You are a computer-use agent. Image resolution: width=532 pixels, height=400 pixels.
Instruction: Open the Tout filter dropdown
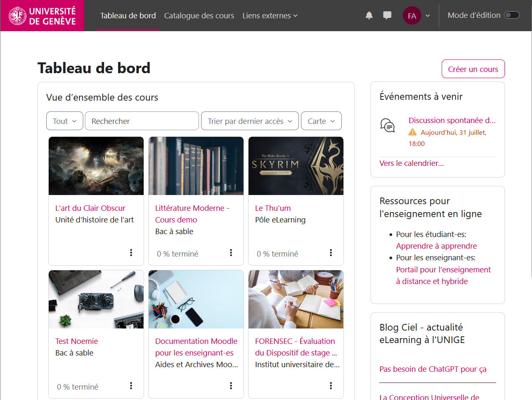tap(65, 121)
